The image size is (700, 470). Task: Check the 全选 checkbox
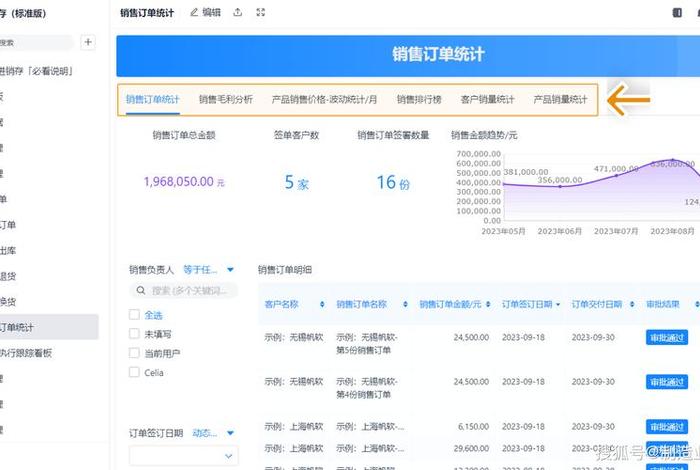(x=134, y=315)
